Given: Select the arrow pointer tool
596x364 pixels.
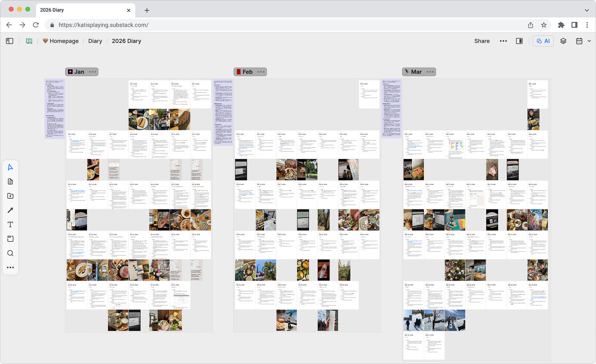Looking at the screenshot, I should pyautogui.click(x=10, y=167).
